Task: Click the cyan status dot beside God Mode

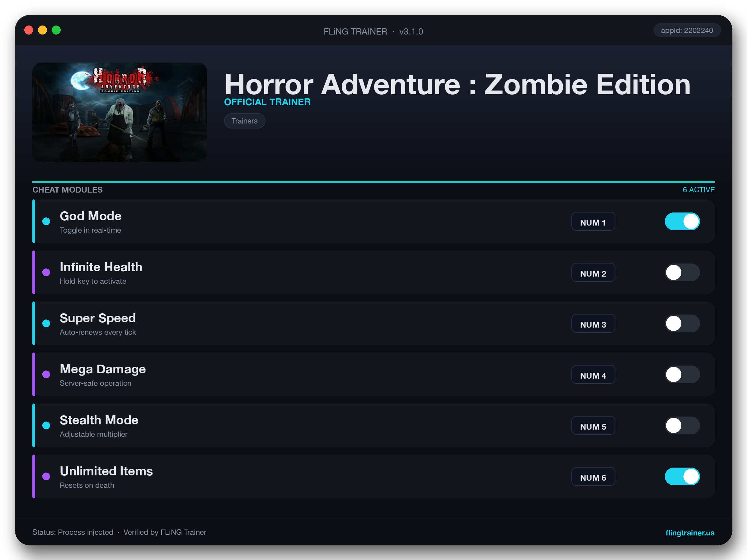Action: point(46,222)
